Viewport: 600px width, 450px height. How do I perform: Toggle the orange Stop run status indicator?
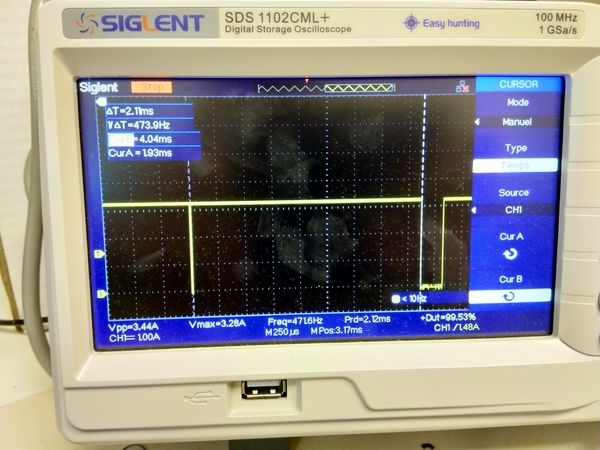[151, 87]
